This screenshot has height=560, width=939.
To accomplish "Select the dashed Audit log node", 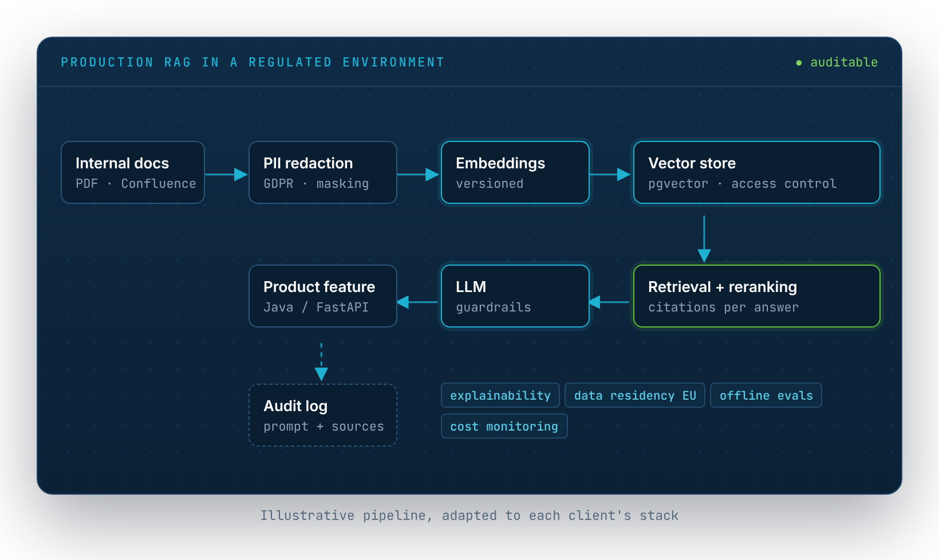I will coord(323,415).
